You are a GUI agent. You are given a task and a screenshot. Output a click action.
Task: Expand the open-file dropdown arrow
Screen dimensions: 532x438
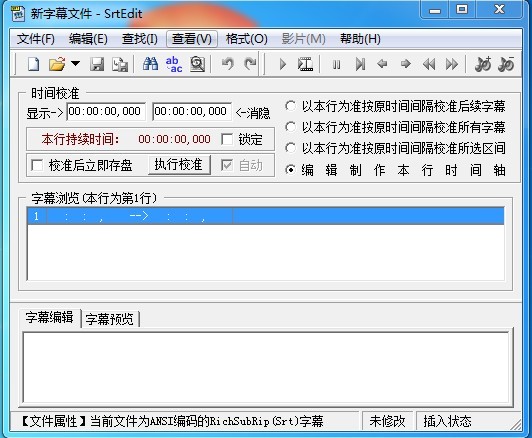[x=75, y=63]
